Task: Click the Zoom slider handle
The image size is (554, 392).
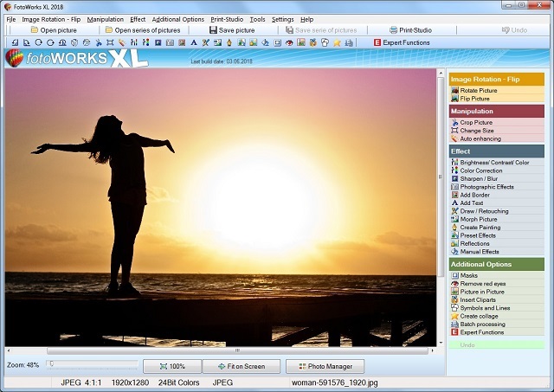Action: click(52, 363)
